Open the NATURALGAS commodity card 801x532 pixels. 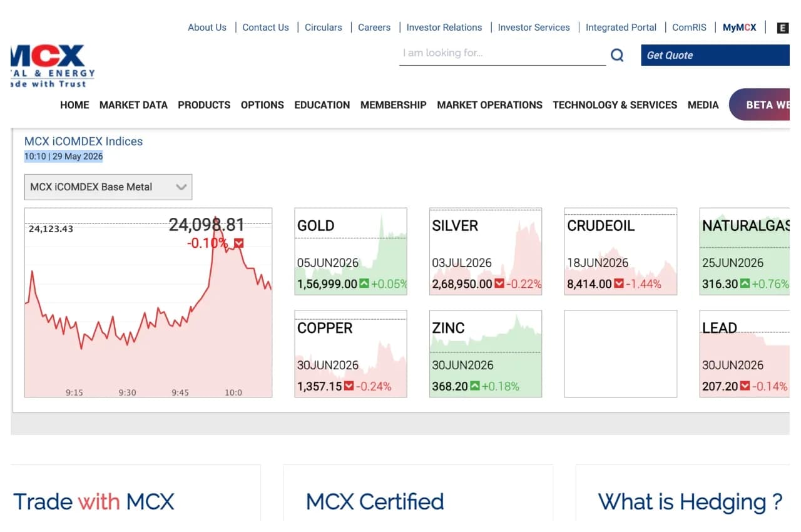click(x=745, y=252)
